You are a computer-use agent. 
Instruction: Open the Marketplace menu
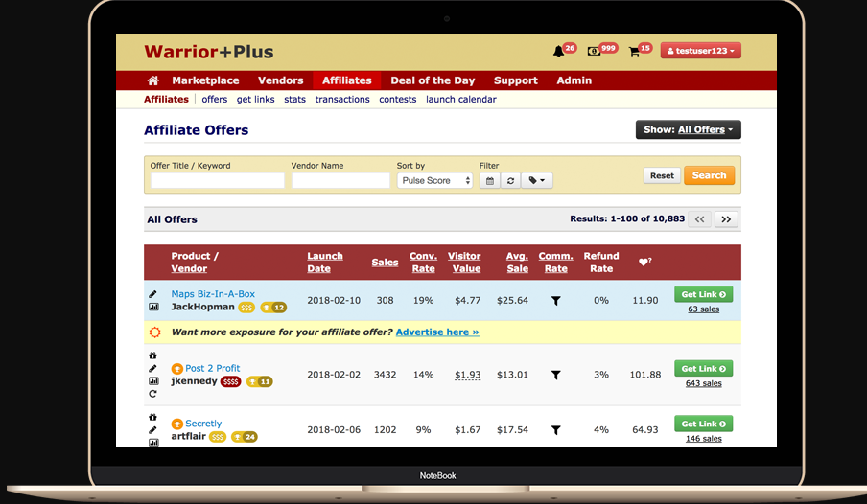coord(205,80)
